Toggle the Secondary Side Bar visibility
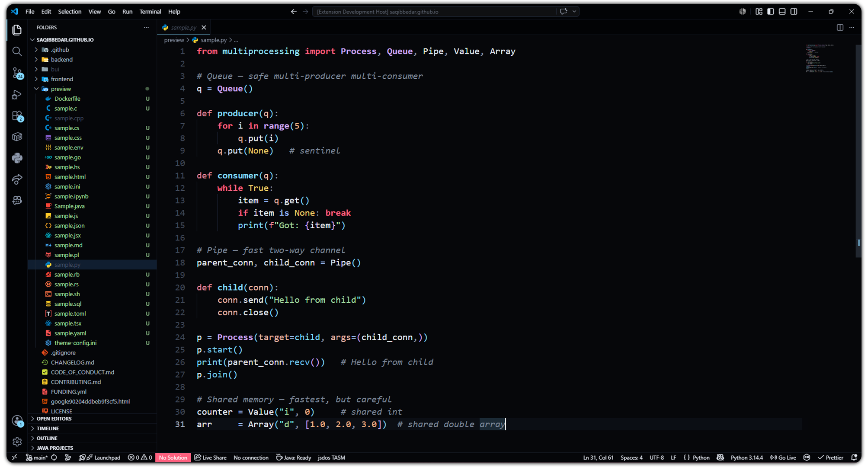The width and height of the screenshot is (868, 467). pos(794,12)
